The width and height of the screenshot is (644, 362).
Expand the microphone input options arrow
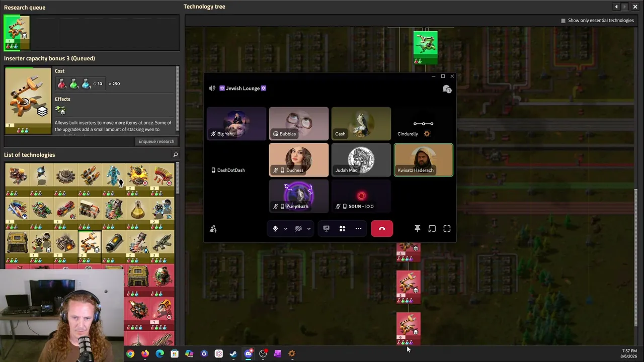[286, 229]
